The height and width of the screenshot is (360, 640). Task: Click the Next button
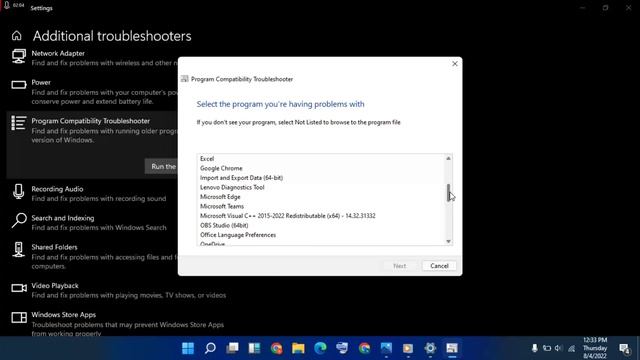click(x=400, y=266)
